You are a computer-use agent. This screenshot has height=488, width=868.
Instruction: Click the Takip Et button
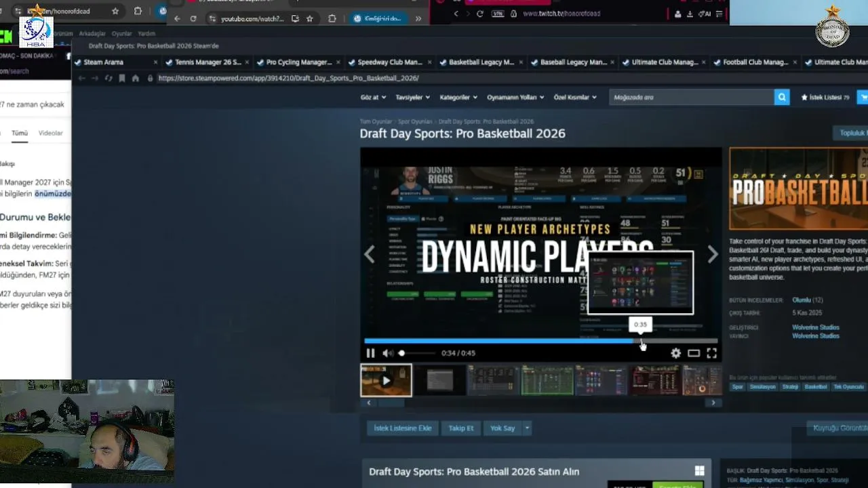pos(461,428)
